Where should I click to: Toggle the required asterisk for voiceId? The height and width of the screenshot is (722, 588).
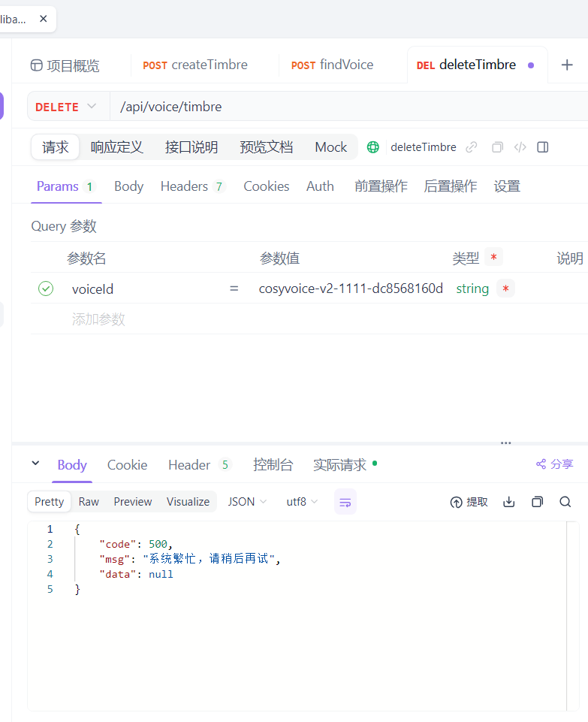(505, 288)
